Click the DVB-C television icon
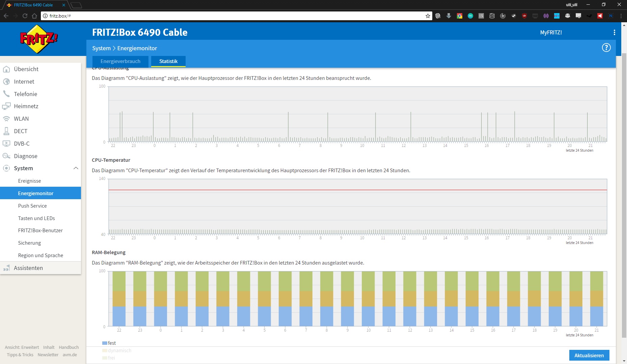Image resolution: width=627 pixels, height=364 pixels. [x=6, y=144]
